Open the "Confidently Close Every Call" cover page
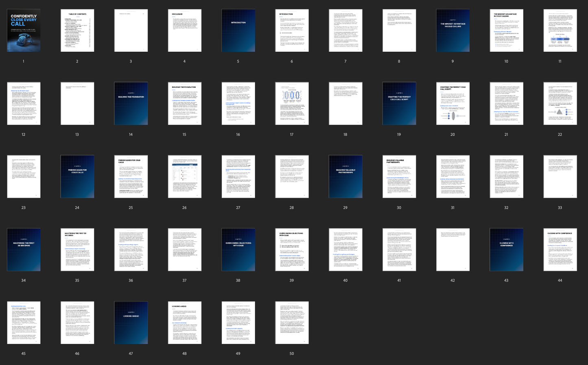 pos(24,31)
